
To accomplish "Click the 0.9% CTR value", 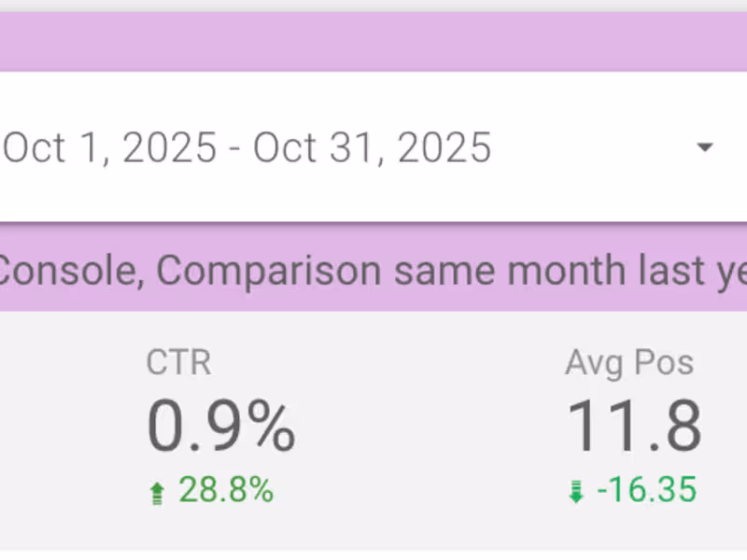I will click(x=220, y=427).
